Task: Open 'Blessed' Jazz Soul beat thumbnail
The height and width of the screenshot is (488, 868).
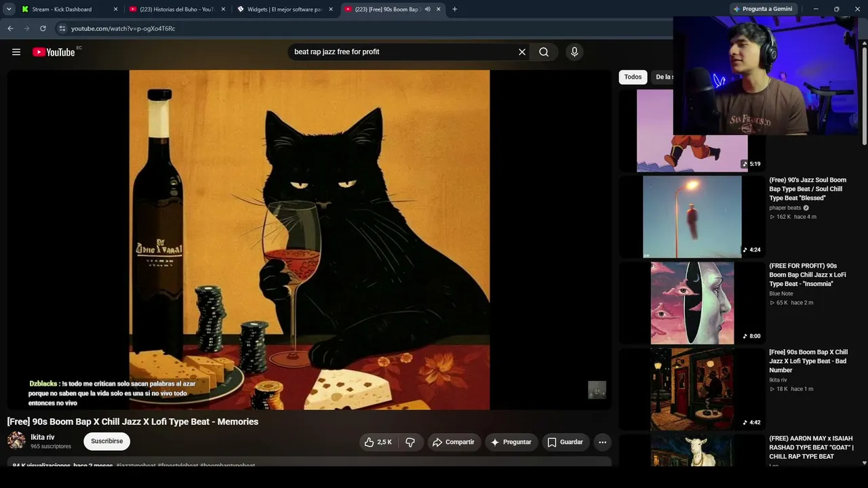Action: coord(692,217)
